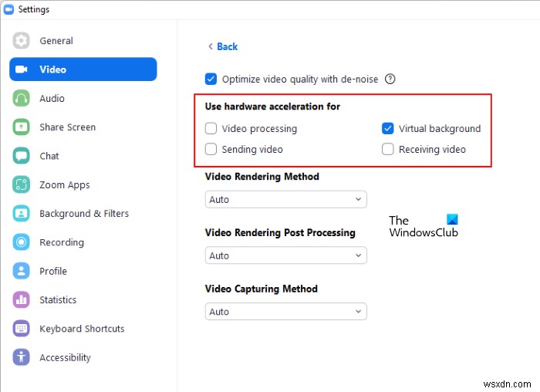Expand Video Rendering Post Processing dropdown

[x=285, y=256]
